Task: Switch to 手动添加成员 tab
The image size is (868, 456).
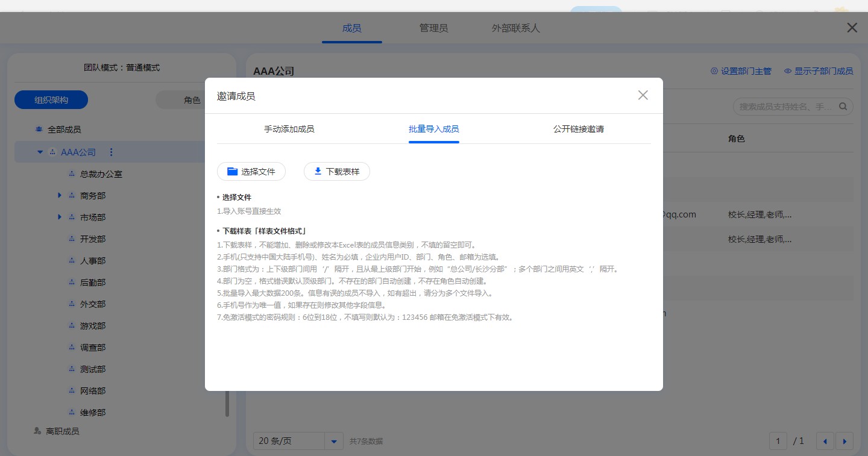Action: click(289, 129)
